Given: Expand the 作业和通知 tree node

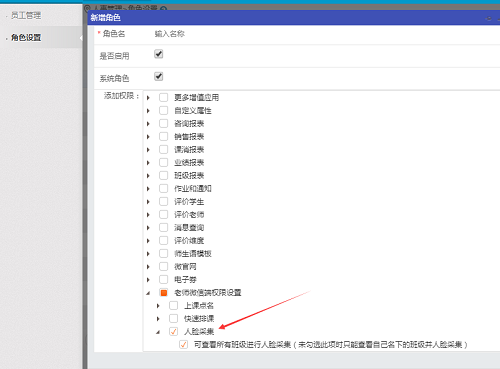Looking at the screenshot, I should [148, 189].
